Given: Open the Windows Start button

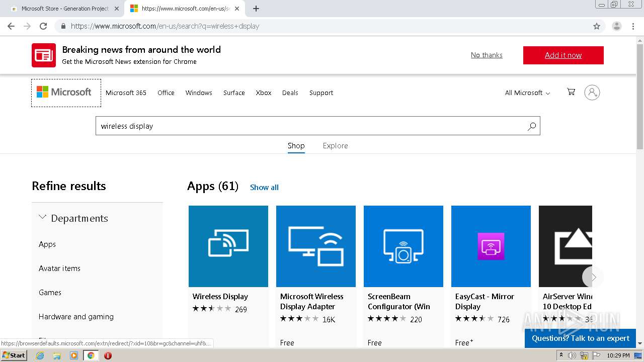Looking at the screenshot, I should point(14,355).
